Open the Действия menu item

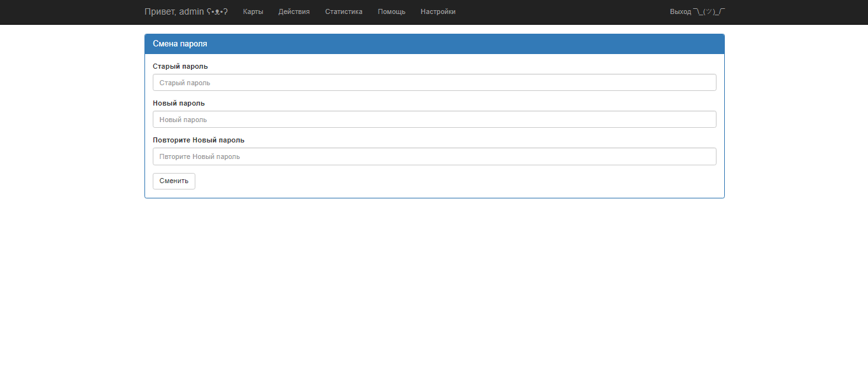[294, 11]
